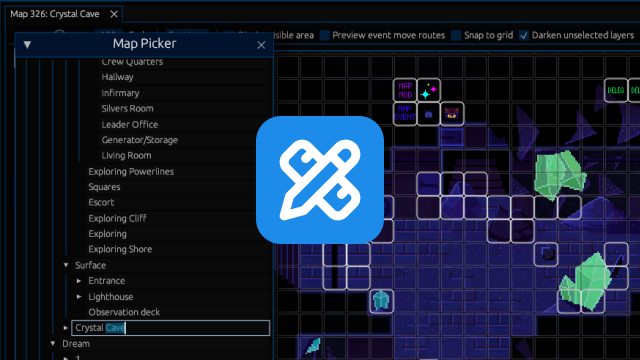Click the MAP EVENT tile
The image size is (640, 360).
tap(405, 113)
